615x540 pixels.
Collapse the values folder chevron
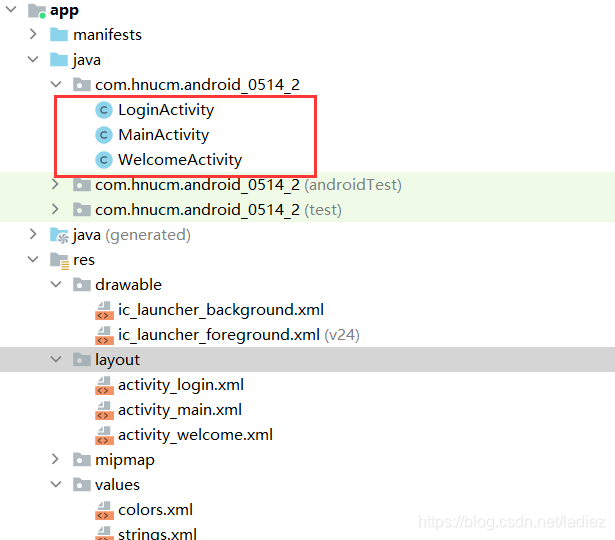[56, 484]
